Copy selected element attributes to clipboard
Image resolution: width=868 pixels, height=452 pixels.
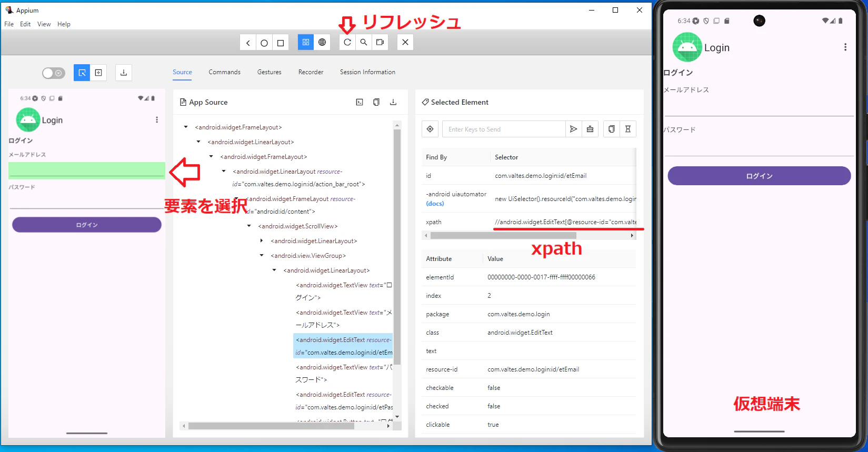tap(612, 129)
